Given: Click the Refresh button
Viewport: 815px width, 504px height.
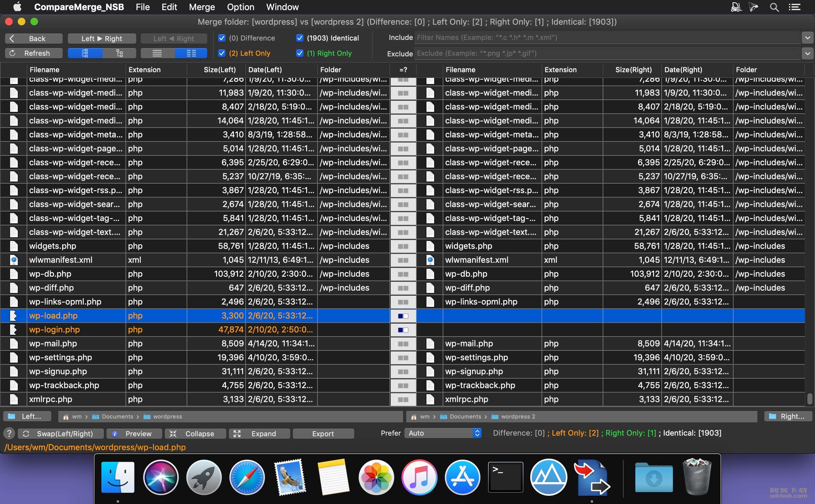Looking at the screenshot, I should pos(34,53).
